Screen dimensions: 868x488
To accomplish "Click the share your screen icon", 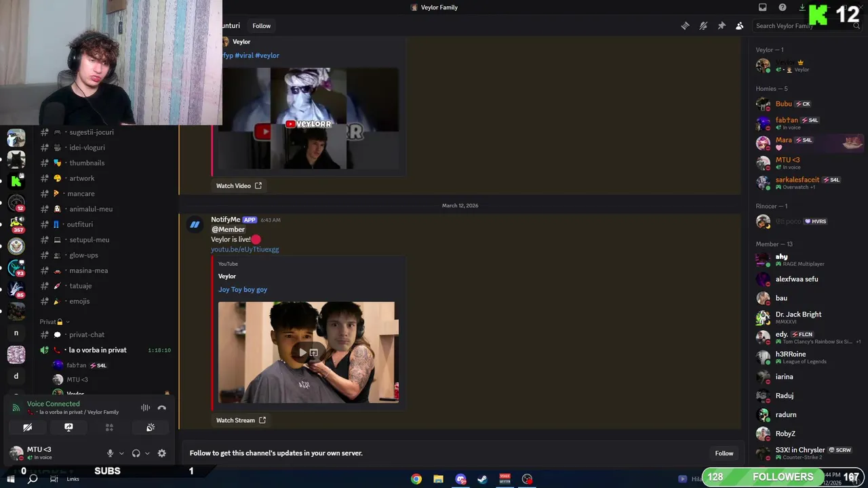I will point(68,428).
